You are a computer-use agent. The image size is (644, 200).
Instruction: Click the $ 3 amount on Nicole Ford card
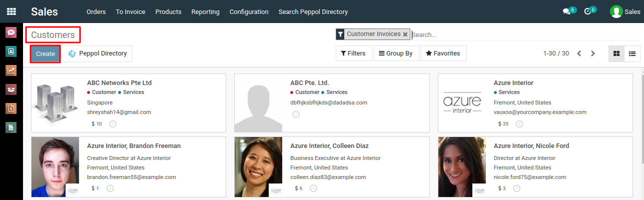tap(502, 188)
